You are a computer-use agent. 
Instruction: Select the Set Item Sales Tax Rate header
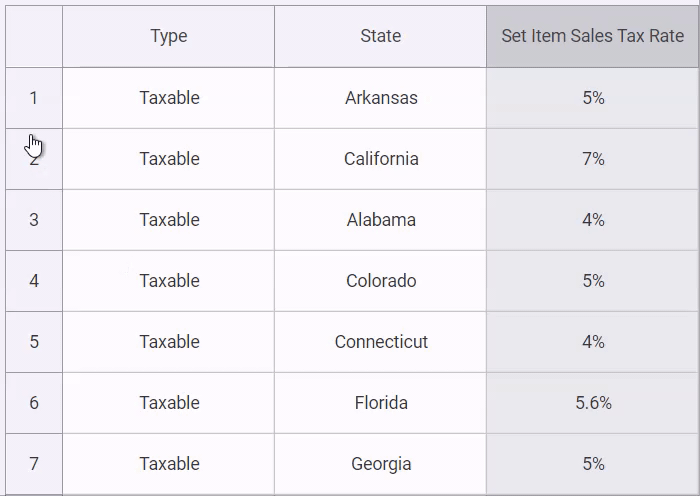click(592, 36)
